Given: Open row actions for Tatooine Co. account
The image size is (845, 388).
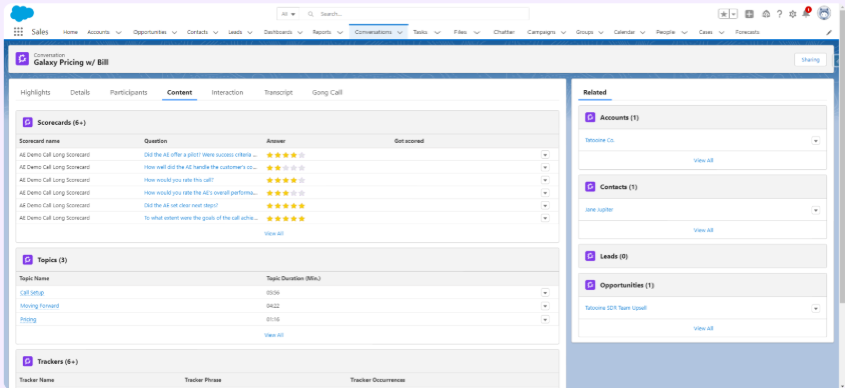Looking at the screenshot, I should tap(815, 141).
